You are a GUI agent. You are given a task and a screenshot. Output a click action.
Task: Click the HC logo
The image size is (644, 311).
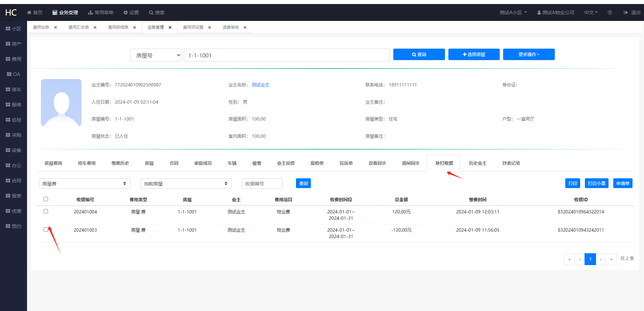click(11, 12)
